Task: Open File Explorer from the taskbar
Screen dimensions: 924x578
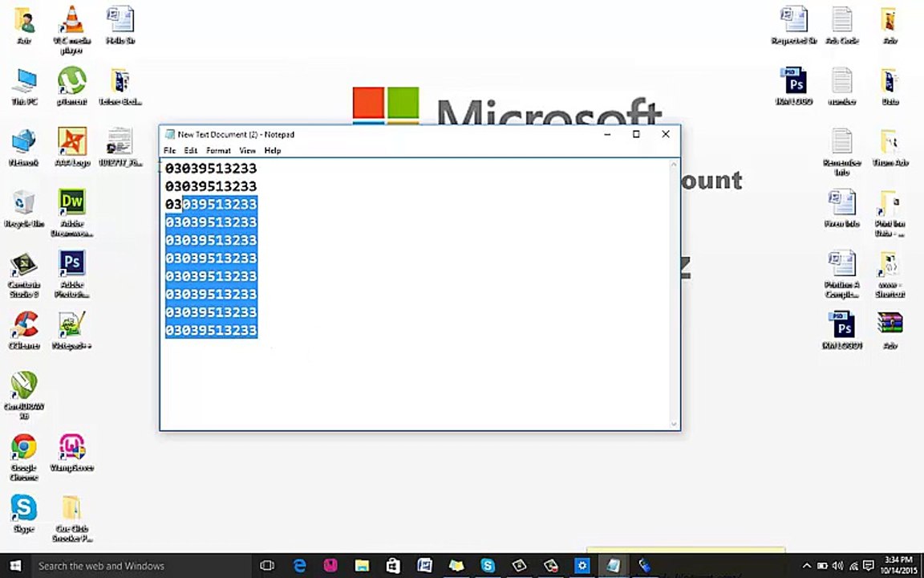Action: pos(362,566)
